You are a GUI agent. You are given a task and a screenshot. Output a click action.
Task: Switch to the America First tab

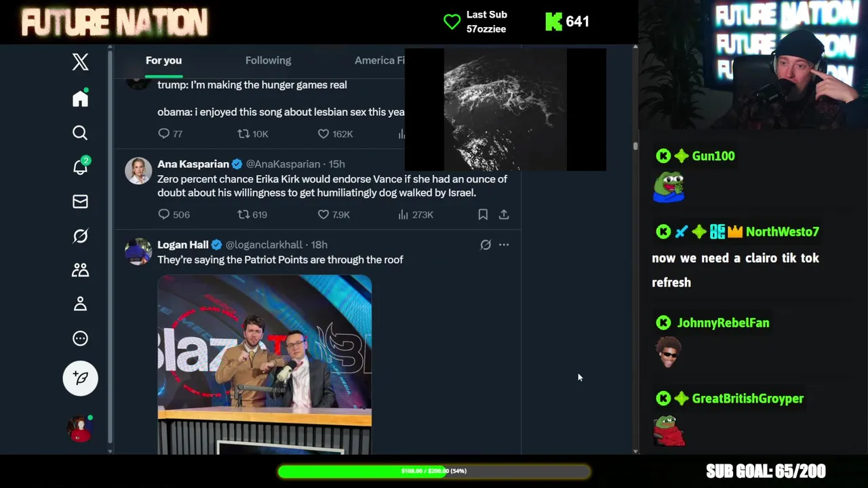tap(379, 60)
